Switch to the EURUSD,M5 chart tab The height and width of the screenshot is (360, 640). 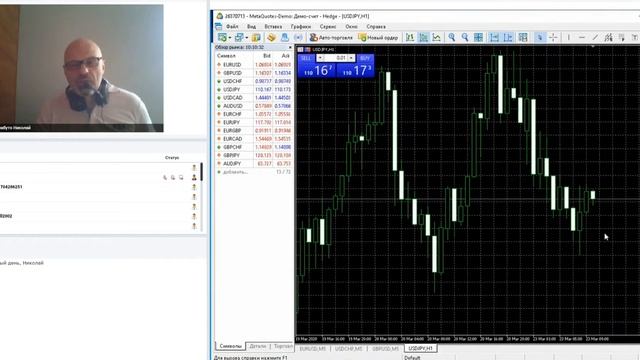click(313, 349)
